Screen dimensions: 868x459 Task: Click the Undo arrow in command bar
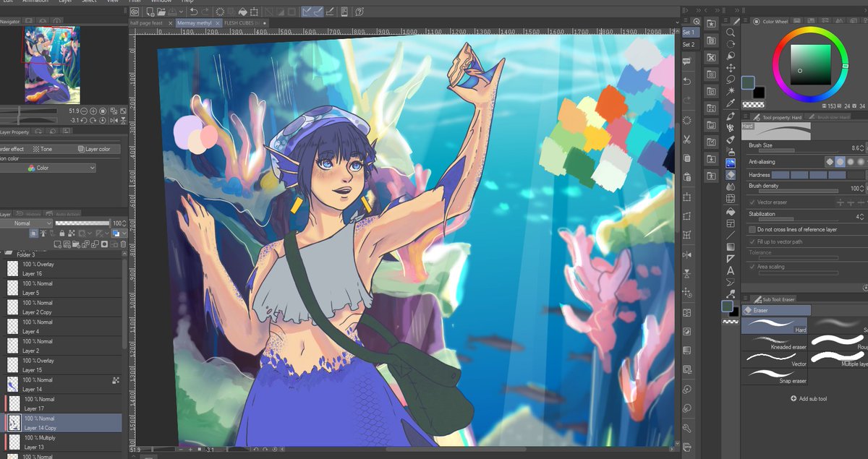[194, 12]
